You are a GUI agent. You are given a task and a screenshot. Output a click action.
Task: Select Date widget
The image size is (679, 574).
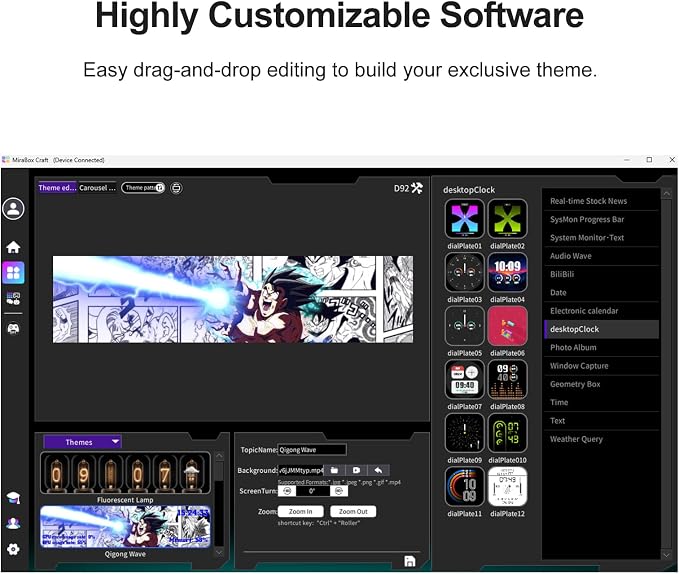coord(601,293)
